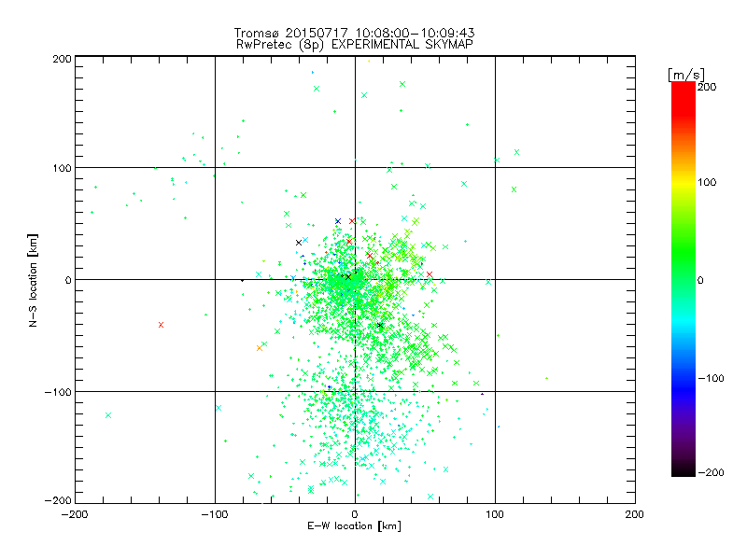
Task: Click the yellow band of the colorbar
Action: click(x=684, y=182)
